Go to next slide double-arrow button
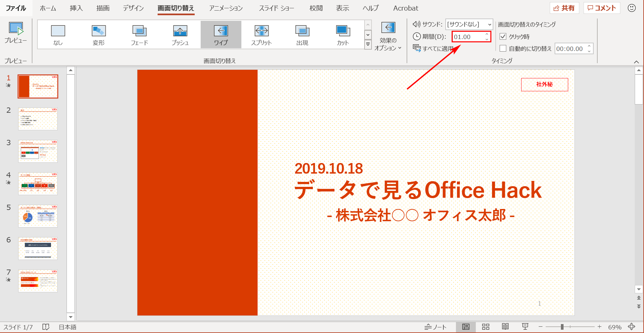Viewport: 644px width, 333px height. (x=639, y=307)
